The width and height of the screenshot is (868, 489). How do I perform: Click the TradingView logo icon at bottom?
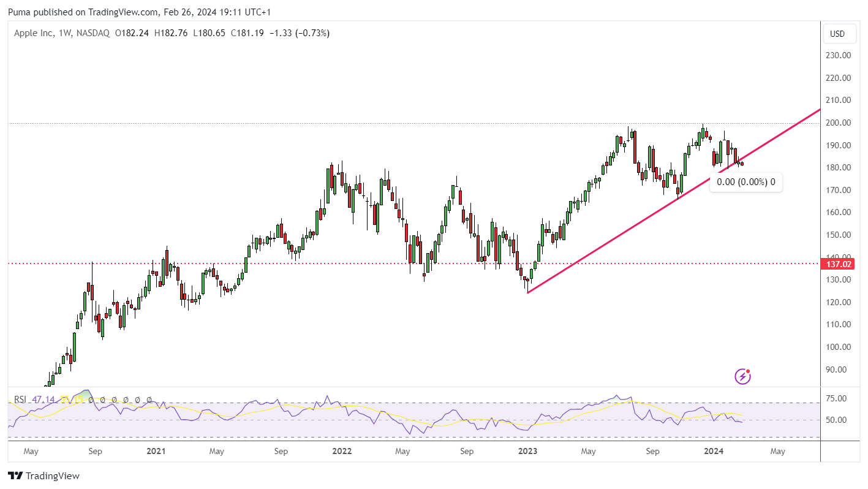pyautogui.click(x=15, y=476)
